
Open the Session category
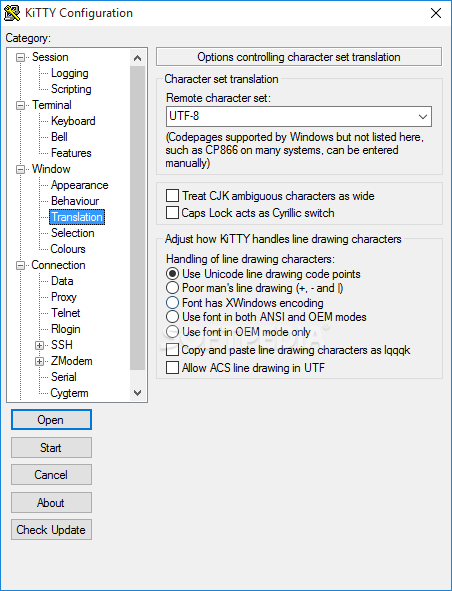pyautogui.click(x=50, y=57)
